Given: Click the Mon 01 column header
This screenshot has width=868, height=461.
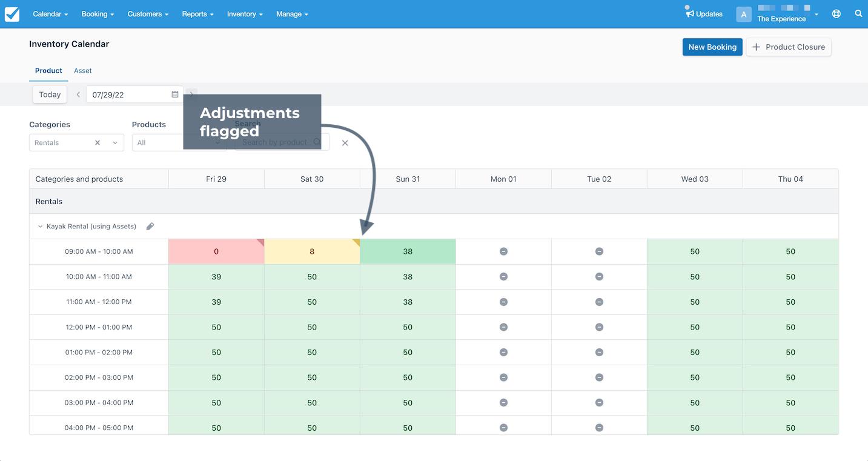Looking at the screenshot, I should [x=503, y=179].
